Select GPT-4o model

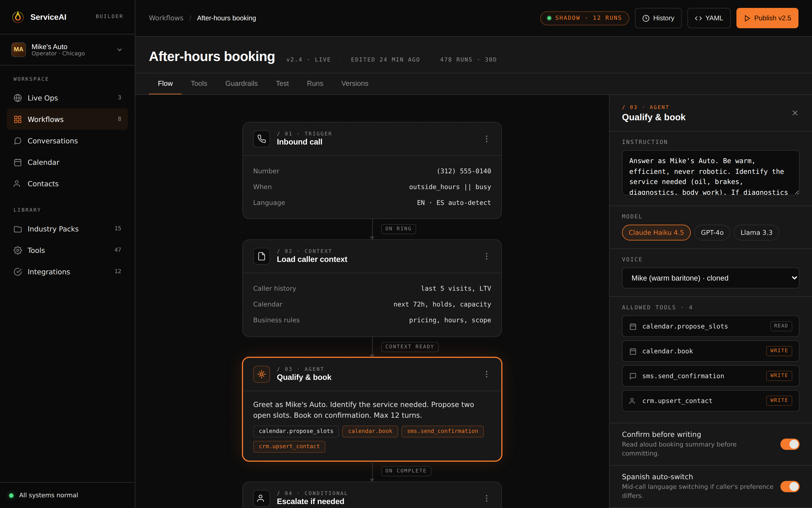[712, 233]
